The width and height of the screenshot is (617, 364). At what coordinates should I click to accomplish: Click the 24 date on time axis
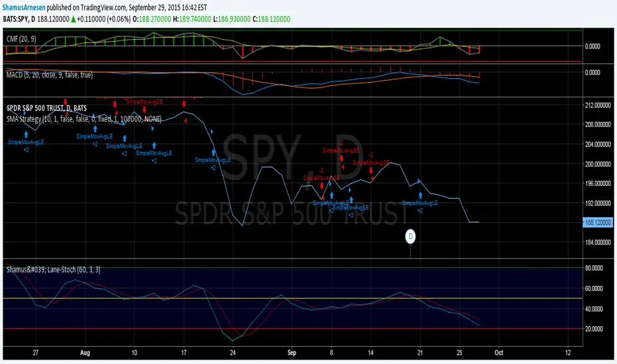[232, 353]
